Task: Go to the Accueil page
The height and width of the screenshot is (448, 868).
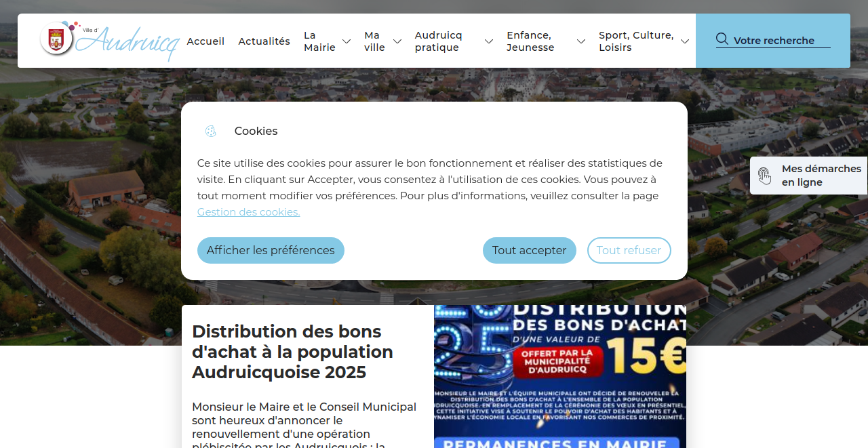Action: [x=205, y=41]
